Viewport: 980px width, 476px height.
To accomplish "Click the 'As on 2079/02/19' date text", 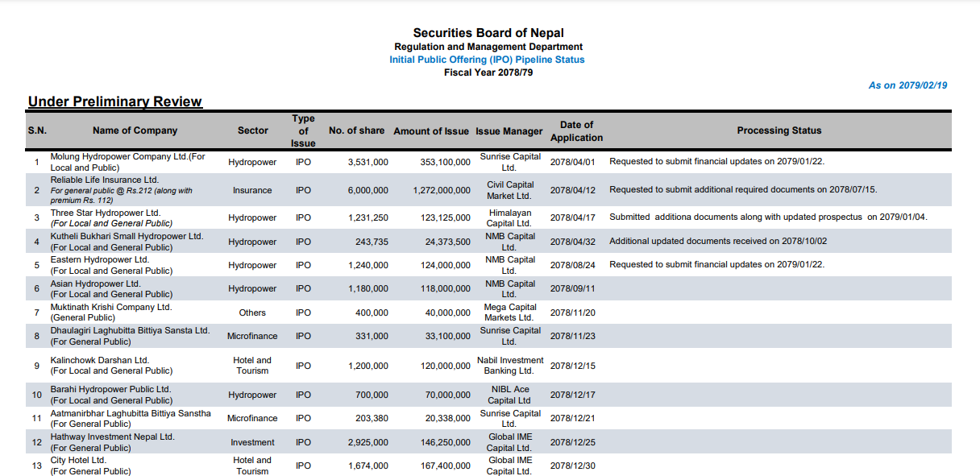I will 907,85.
